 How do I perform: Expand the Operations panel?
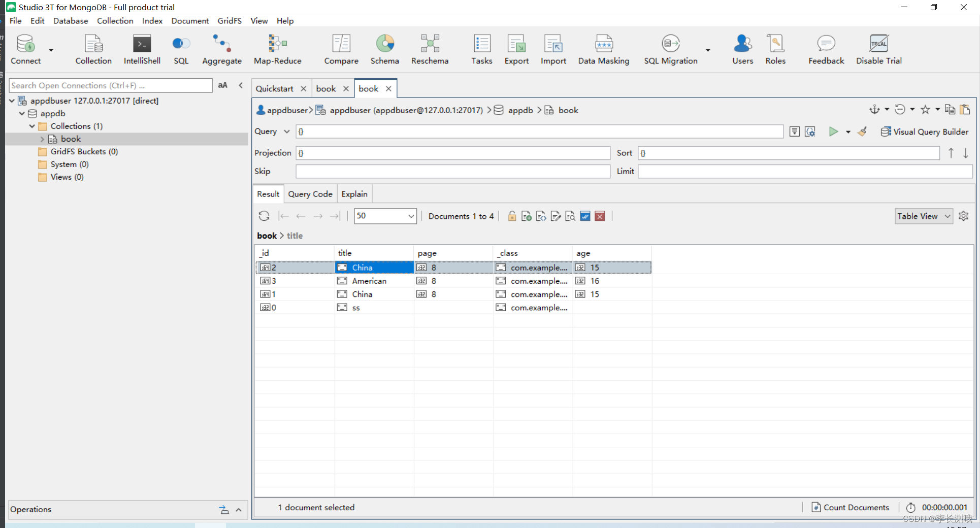pyautogui.click(x=239, y=510)
